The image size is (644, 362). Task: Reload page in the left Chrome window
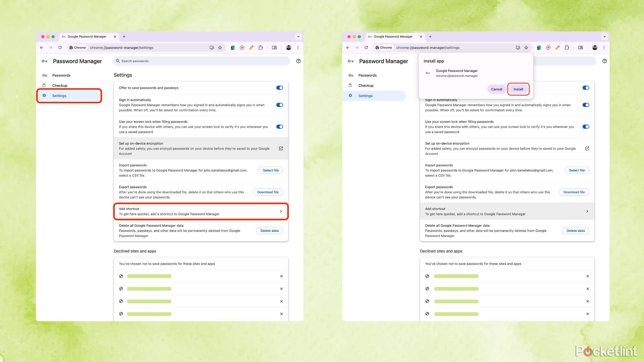coord(60,48)
